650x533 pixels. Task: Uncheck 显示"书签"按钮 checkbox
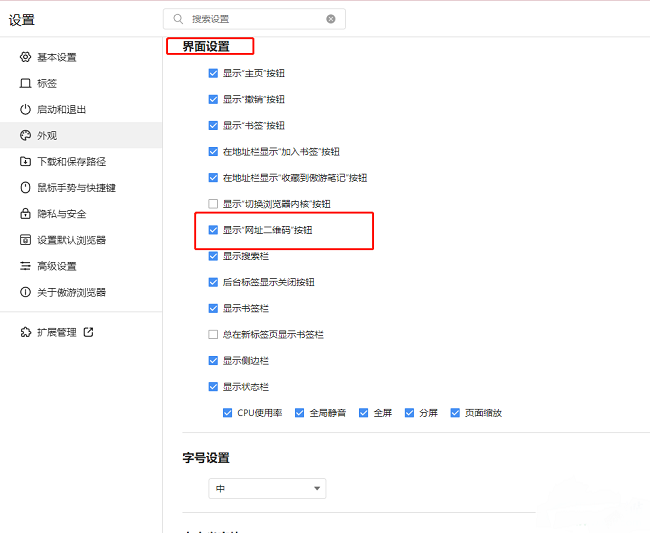(213, 126)
